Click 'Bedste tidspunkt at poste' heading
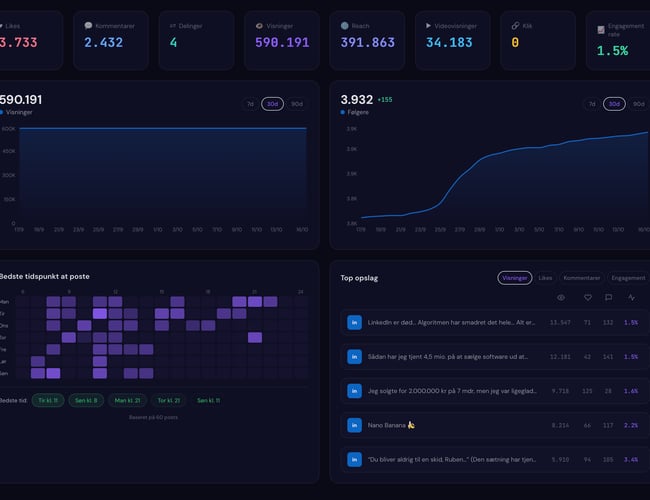The height and width of the screenshot is (500, 650). point(44,277)
